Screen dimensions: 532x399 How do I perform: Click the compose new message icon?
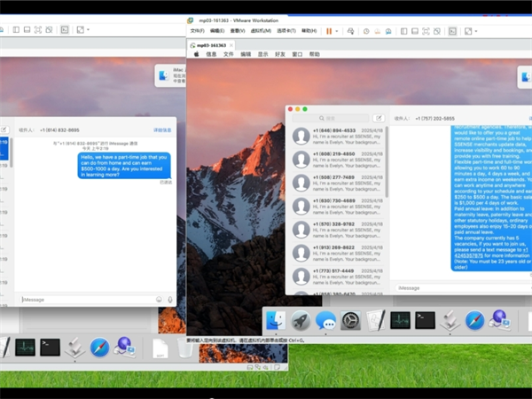coord(379,117)
